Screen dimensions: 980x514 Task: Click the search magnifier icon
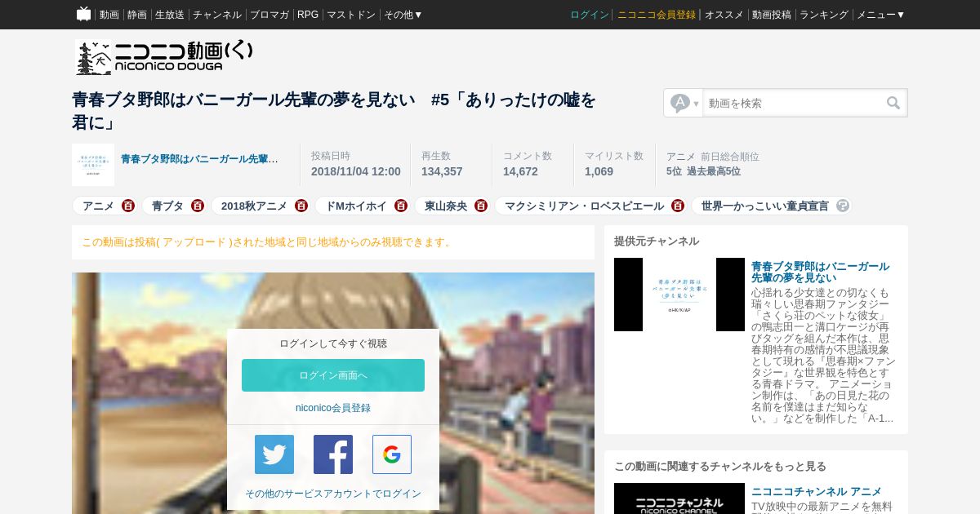[x=893, y=103]
